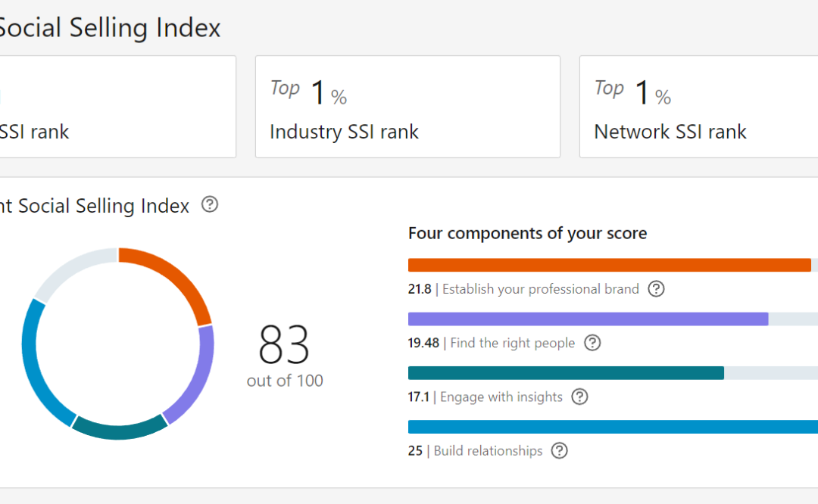This screenshot has width=818, height=504.
Task: Open the Network SSI rank card
Action: (697, 106)
